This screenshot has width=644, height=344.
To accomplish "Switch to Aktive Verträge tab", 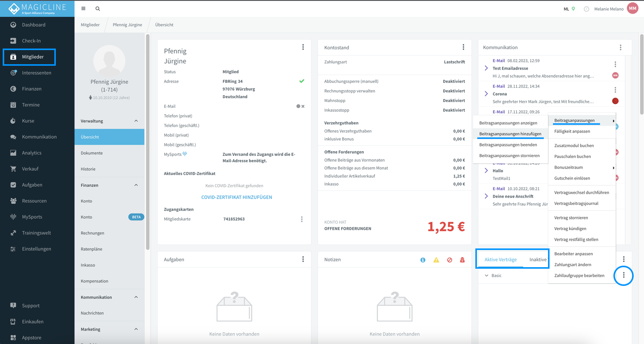I will tap(500, 260).
